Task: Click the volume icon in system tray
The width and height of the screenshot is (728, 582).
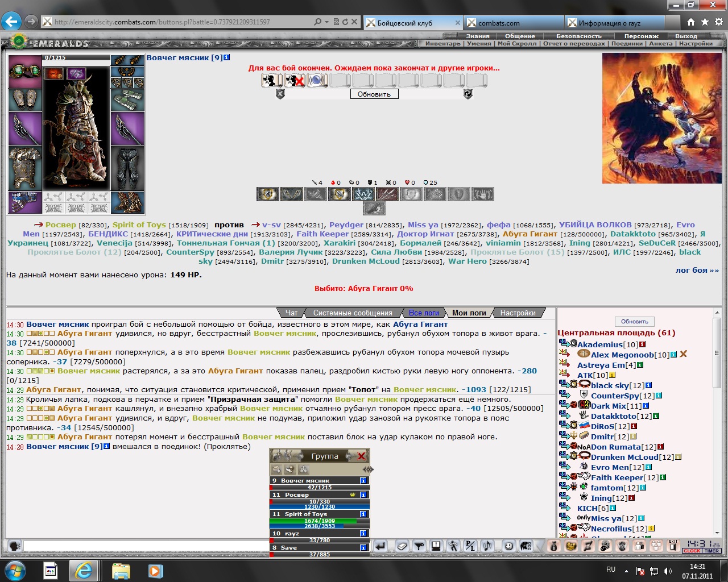Action: pyautogui.click(x=667, y=571)
